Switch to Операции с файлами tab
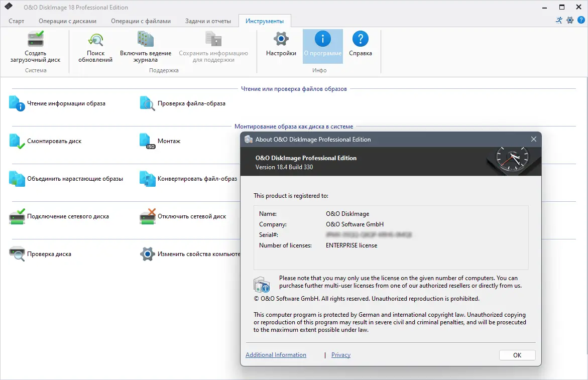The height and width of the screenshot is (380, 588). coord(141,21)
